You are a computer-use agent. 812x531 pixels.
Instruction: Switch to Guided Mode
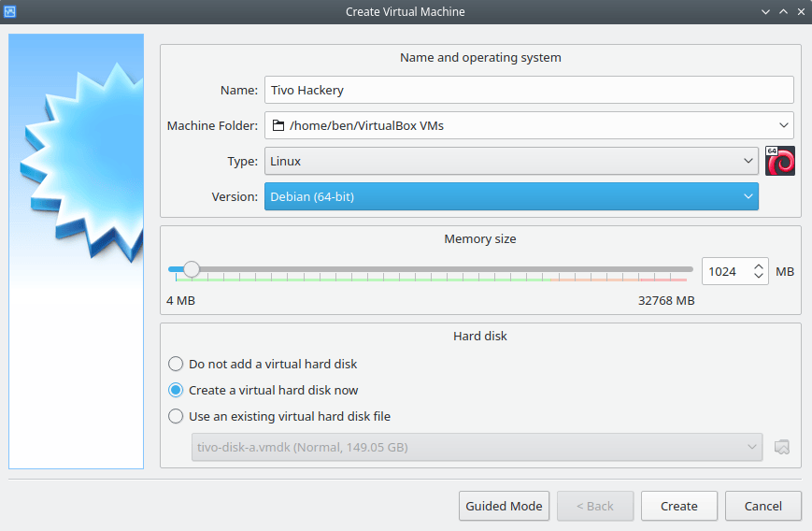504,506
